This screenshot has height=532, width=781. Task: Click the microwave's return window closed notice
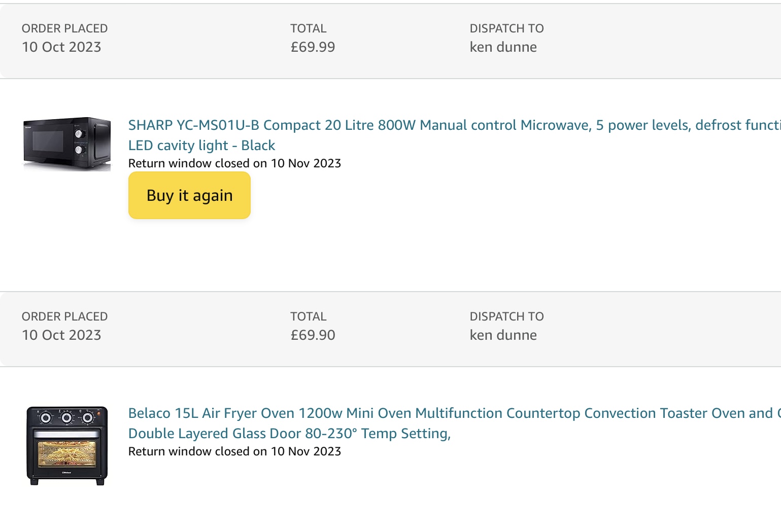[234, 163]
